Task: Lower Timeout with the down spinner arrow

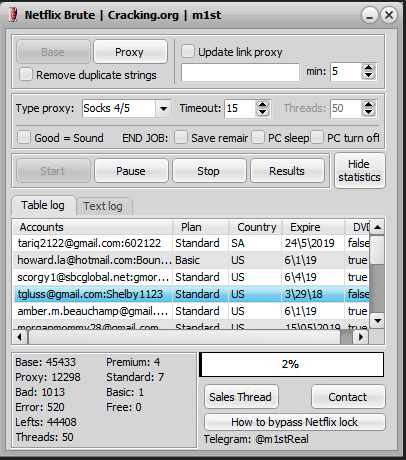Action: click(263, 112)
